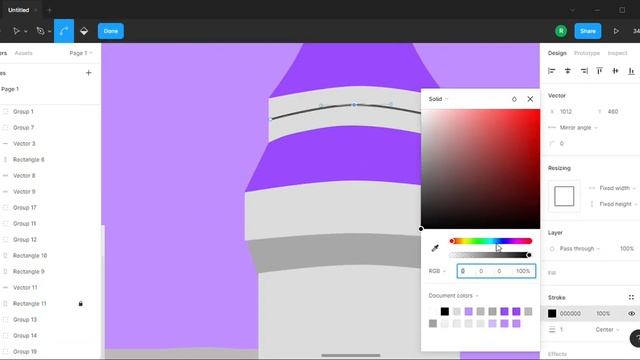This screenshot has height=360, width=640.
Task: Open advanced stroke options beside weight 1
Action: (x=552, y=329)
